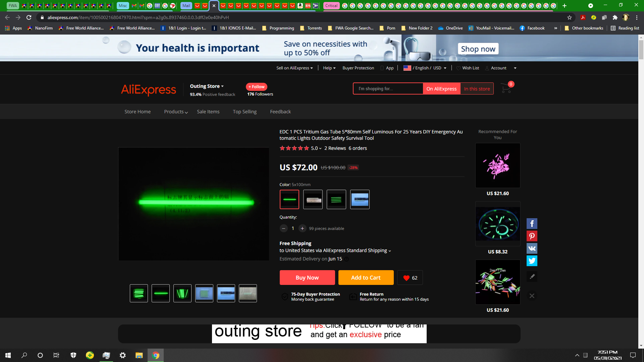Viewport: 644px width, 362px height.
Task: Bookmark this page with star icon
Action: click(569, 17)
